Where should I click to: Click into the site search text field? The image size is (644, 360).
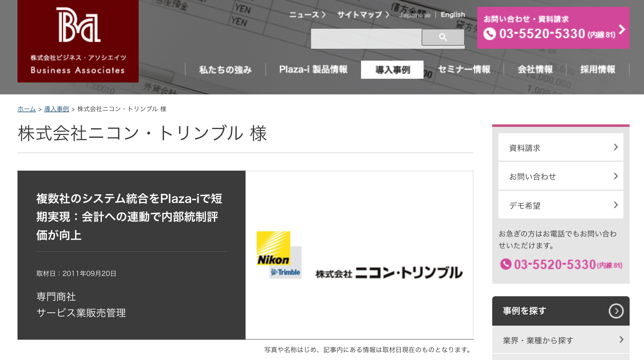(366, 38)
